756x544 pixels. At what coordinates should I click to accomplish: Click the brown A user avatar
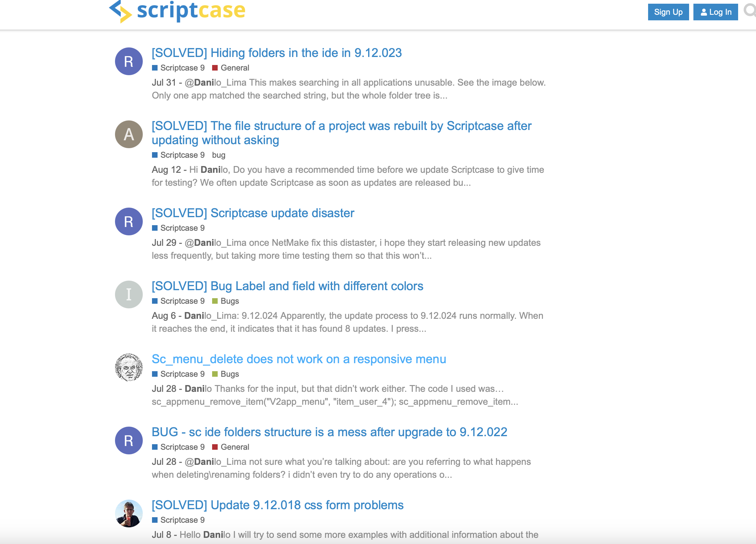pyautogui.click(x=129, y=134)
